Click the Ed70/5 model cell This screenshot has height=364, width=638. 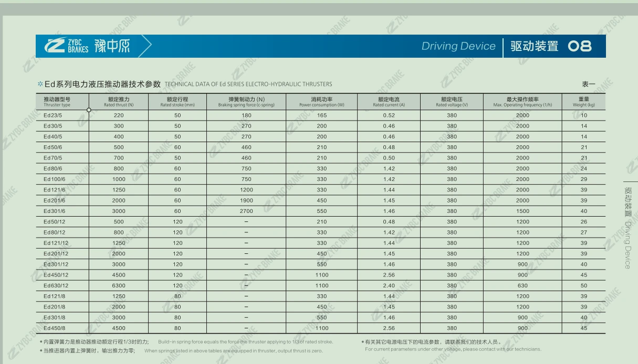(53, 158)
